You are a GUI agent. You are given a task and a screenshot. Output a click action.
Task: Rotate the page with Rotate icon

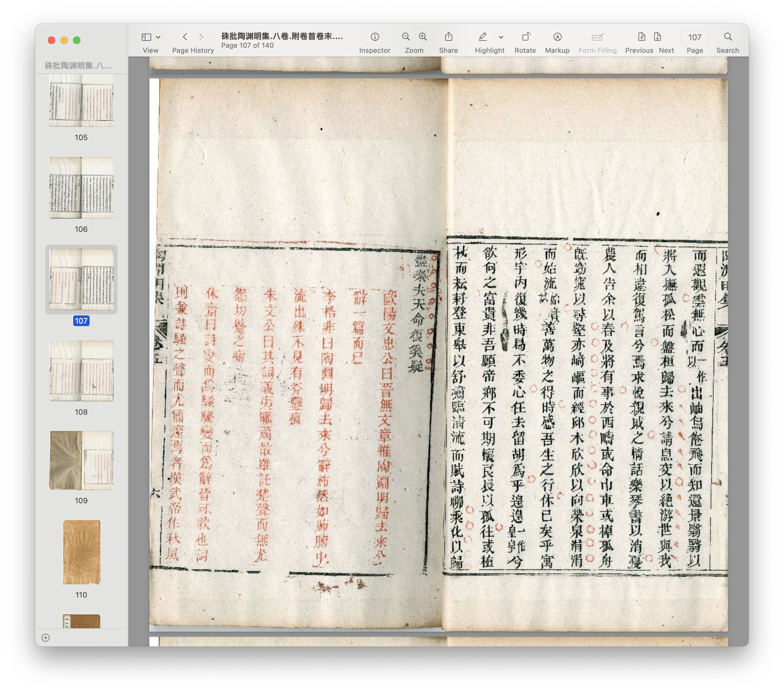[x=526, y=37]
